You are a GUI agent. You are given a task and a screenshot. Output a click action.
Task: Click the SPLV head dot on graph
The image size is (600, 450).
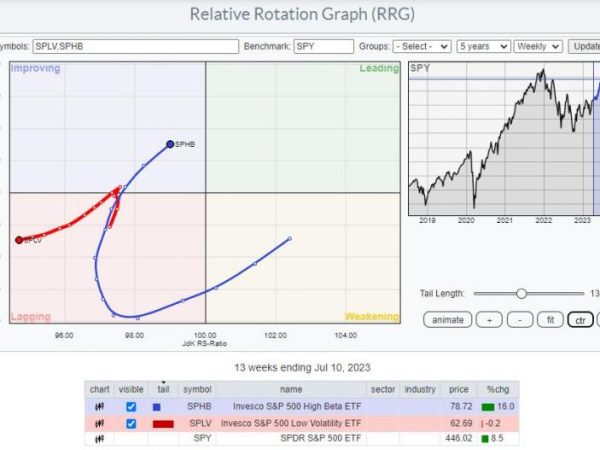[19, 240]
